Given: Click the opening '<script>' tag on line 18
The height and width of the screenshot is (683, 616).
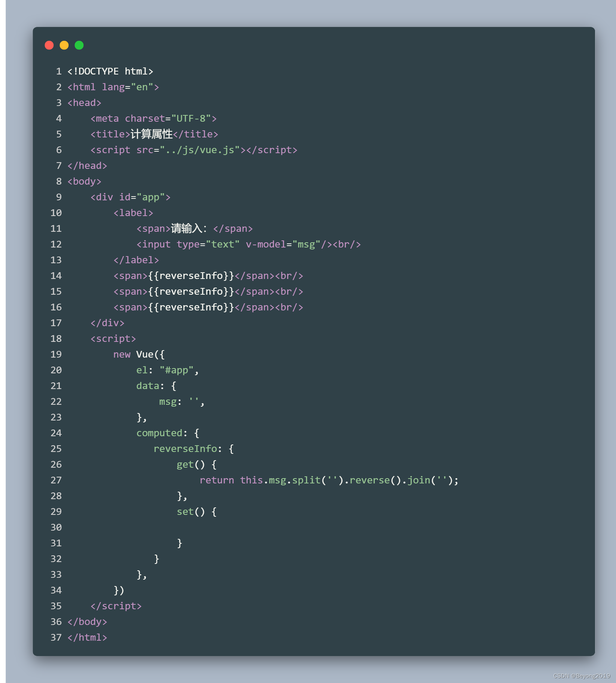Looking at the screenshot, I should [x=113, y=339].
